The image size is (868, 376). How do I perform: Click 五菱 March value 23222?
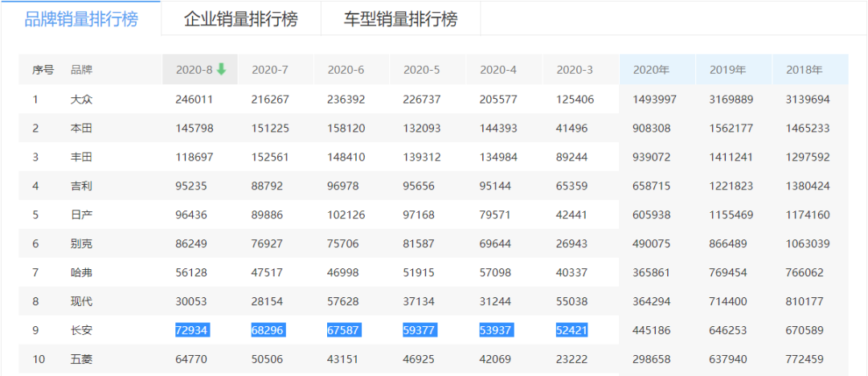pos(572,359)
